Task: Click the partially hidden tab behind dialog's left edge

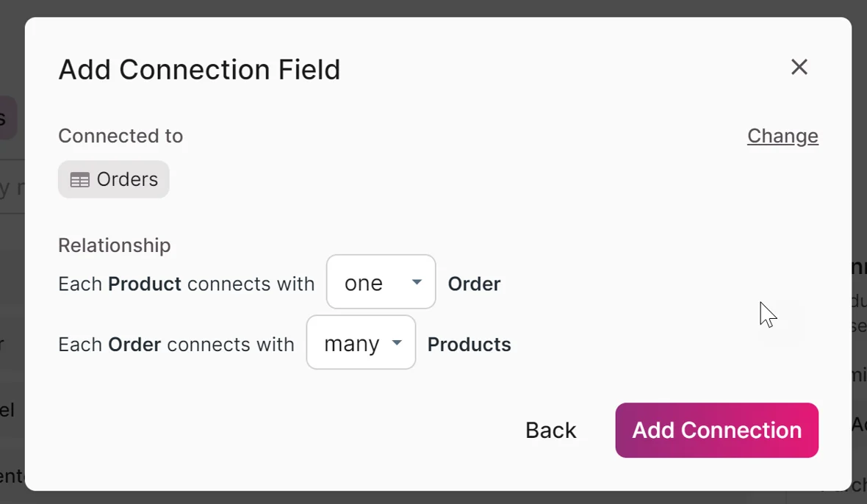Action: point(7,118)
